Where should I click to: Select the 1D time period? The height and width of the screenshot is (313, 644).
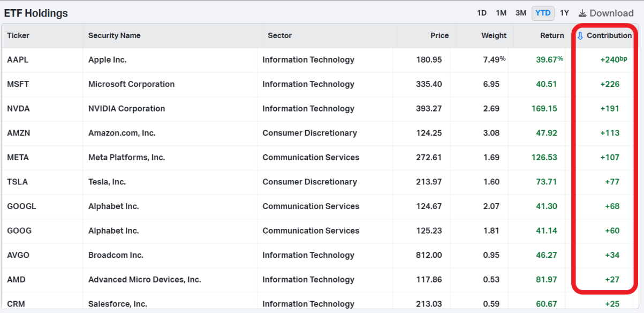(482, 13)
